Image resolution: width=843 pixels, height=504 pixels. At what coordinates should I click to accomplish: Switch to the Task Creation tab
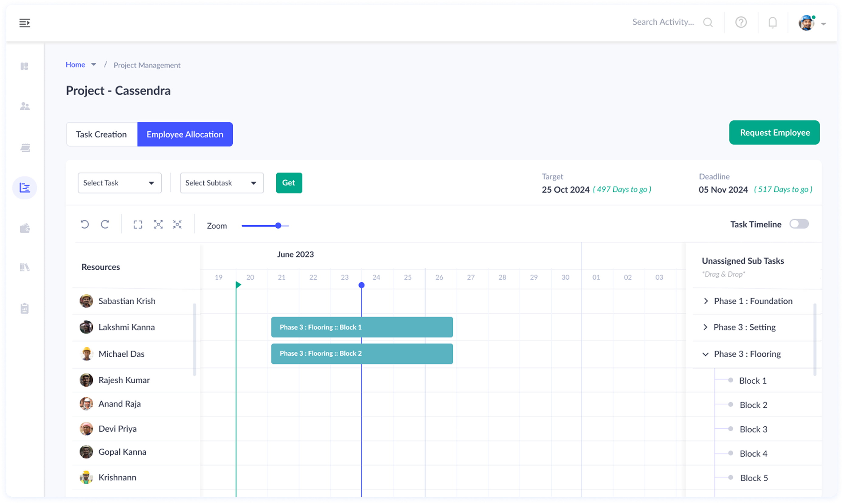click(x=102, y=134)
